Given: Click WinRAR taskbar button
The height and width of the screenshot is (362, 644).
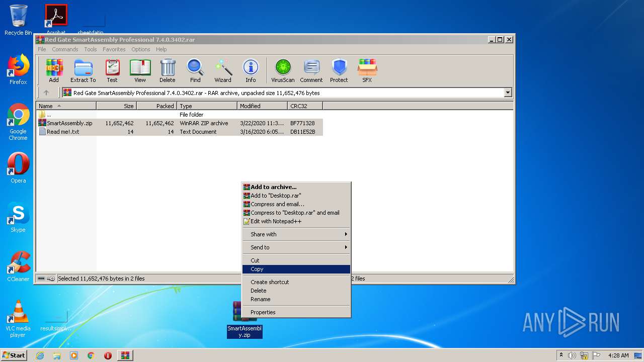Looking at the screenshot, I should click(125, 355).
